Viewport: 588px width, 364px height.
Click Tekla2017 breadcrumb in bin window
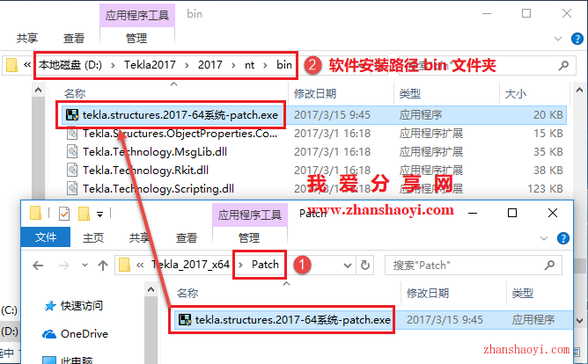(x=150, y=65)
